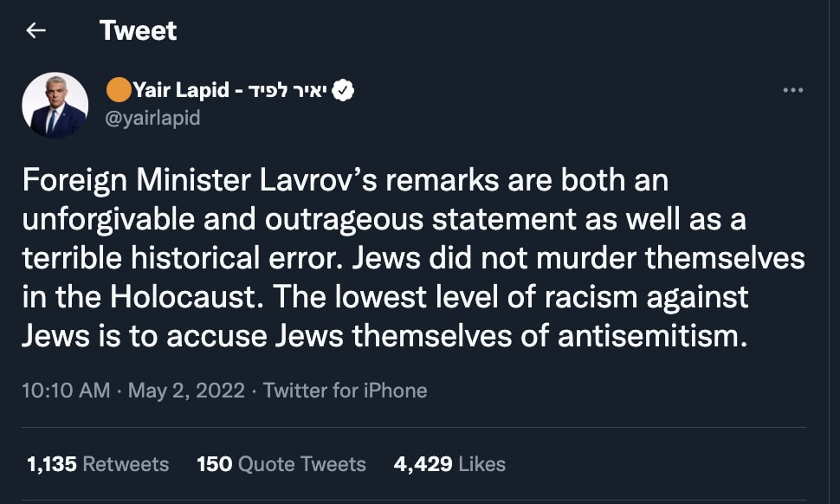
Task: Click the orange circle beside Yair Lapid
Action: pos(119,89)
